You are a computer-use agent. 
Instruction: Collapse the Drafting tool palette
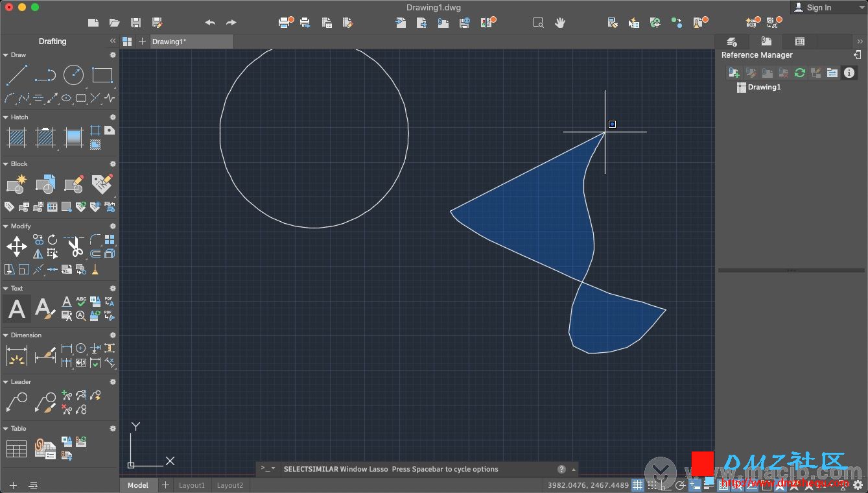(113, 41)
